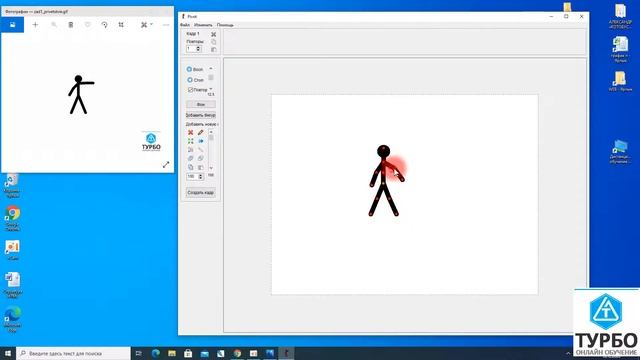
Task: Click the Фон background button
Action: coord(201,104)
